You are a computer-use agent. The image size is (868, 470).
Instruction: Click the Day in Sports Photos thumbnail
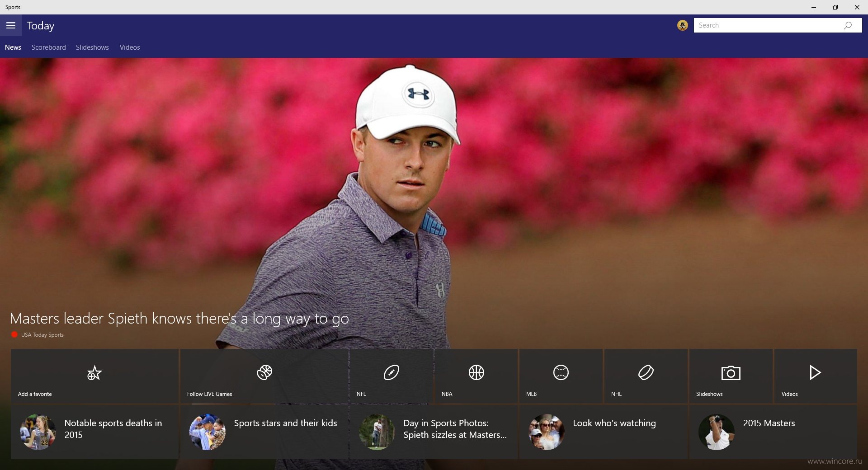377,432
